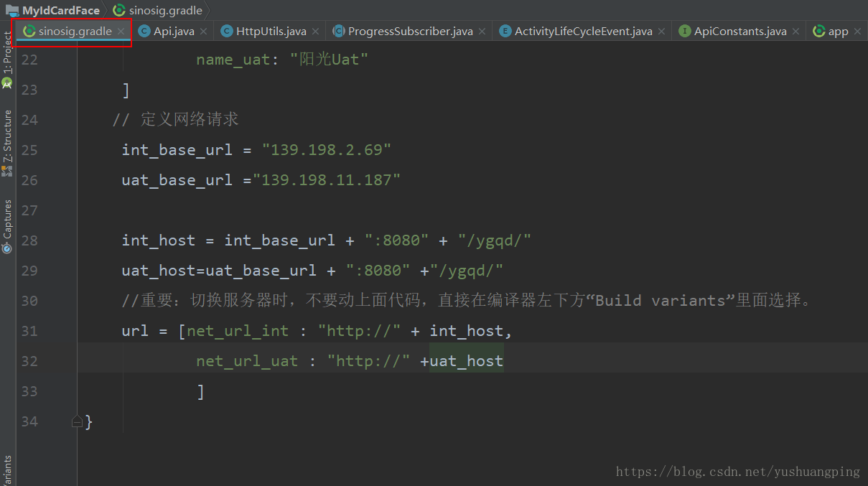
Task: Click the net_url_uat key on line 32
Action: [247, 361]
